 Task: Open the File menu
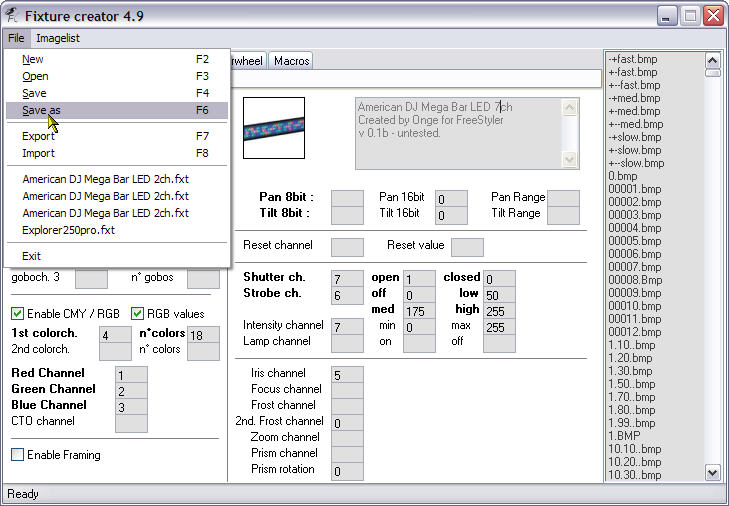[16, 38]
